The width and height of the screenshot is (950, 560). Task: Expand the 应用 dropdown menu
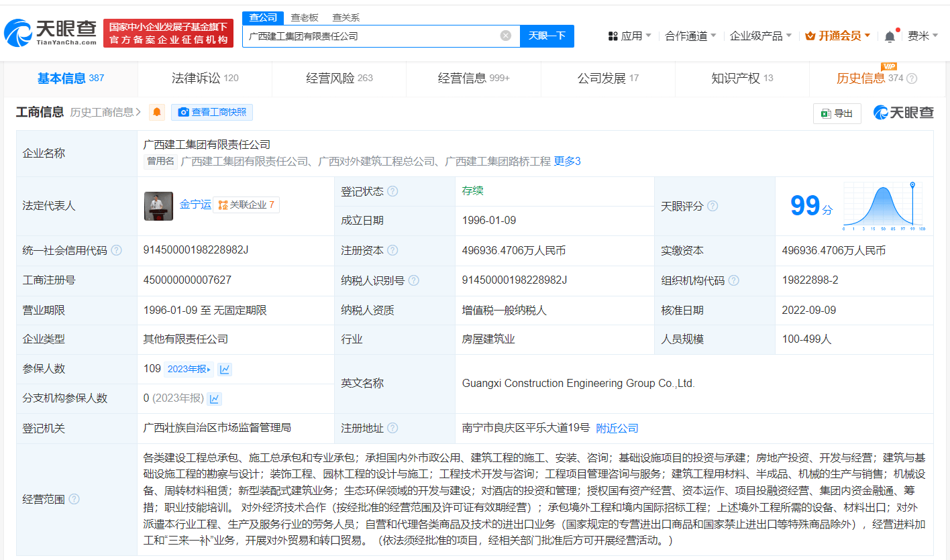(x=629, y=36)
